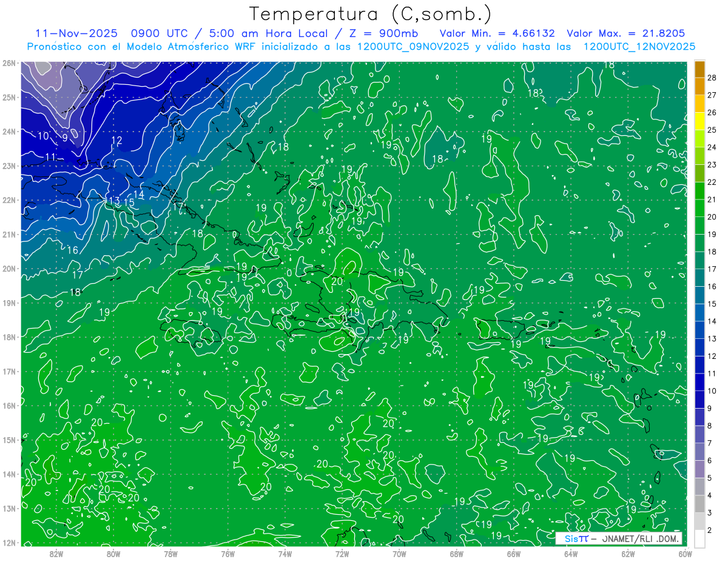Click the "76W" longitude axis label
Screen dimensions: 728x562
[227, 554]
